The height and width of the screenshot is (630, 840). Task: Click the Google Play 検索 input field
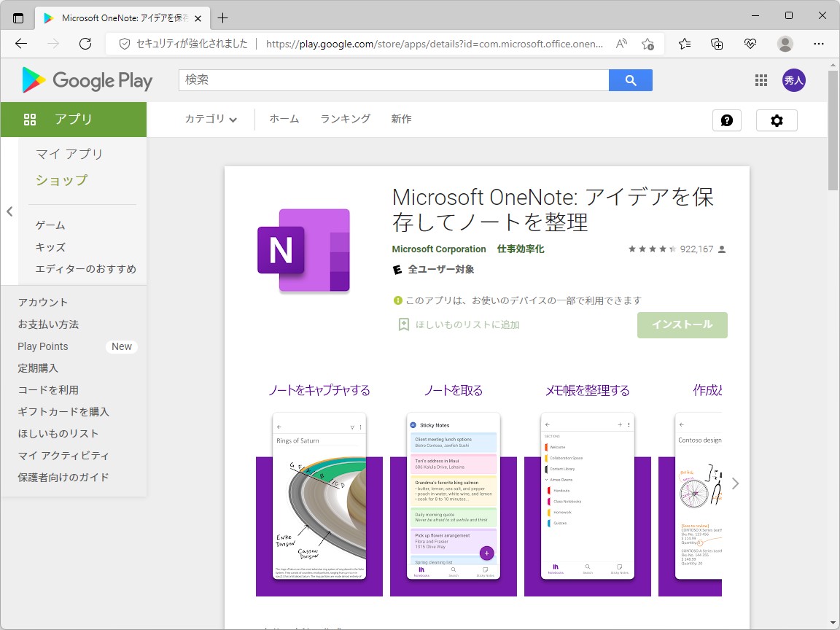click(394, 80)
